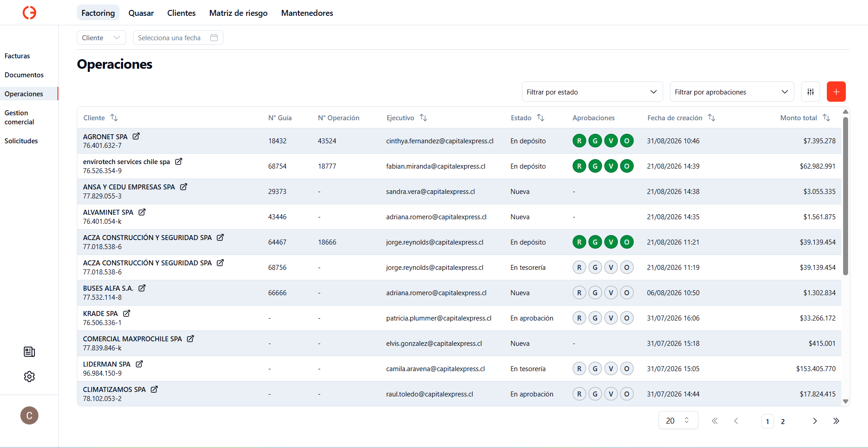The height and width of the screenshot is (448, 868).
Task: Open the user avatar C
Action: click(x=29, y=415)
